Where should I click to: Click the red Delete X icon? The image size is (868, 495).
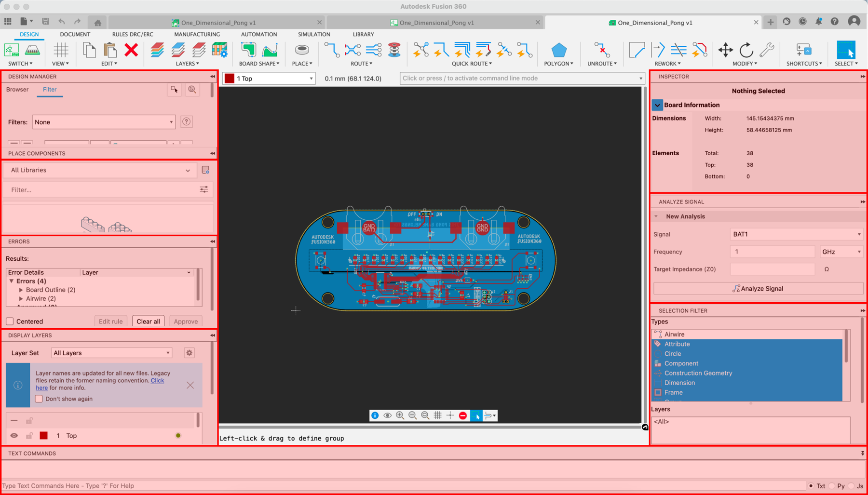tap(131, 50)
